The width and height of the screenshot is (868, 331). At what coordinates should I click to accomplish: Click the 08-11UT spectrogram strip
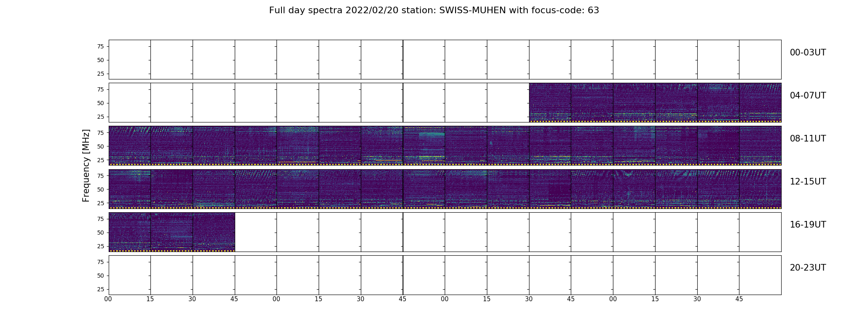(445, 146)
